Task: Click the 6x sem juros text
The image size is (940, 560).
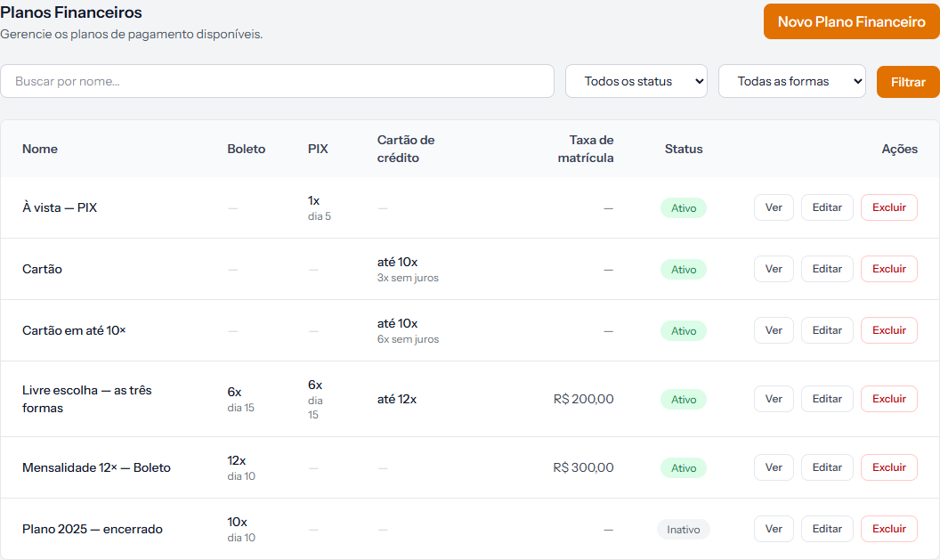Action: click(408, 338)
